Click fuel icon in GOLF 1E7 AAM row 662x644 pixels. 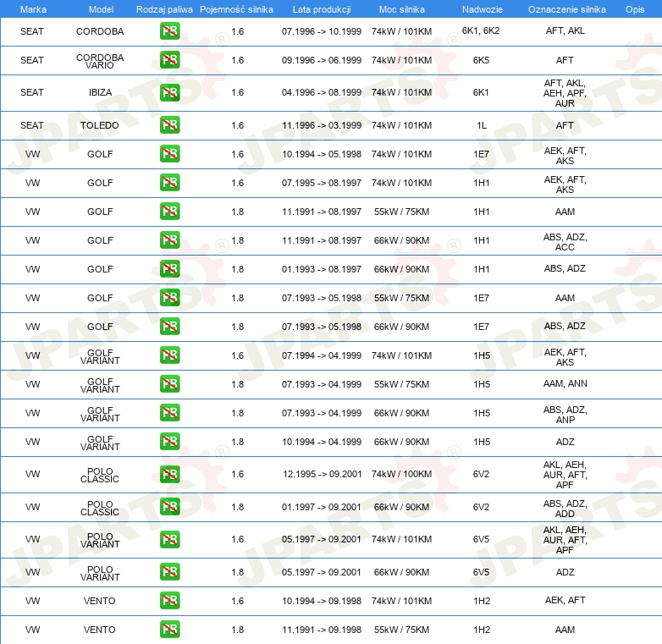pos(169,298)
